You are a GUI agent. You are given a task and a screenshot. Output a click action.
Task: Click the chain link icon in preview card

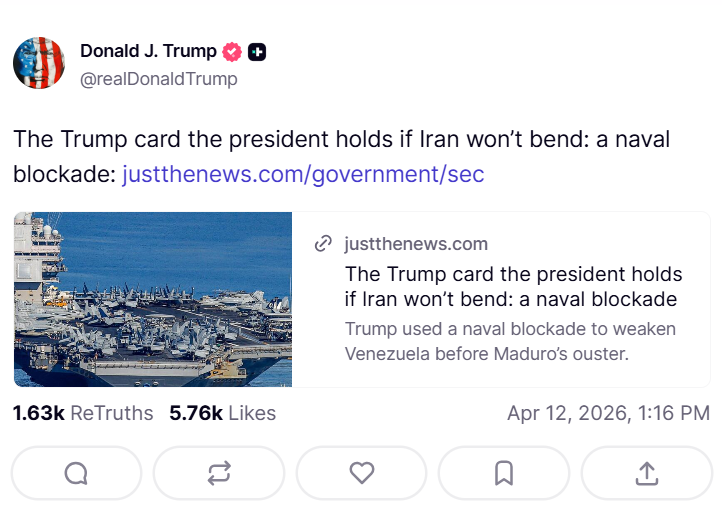click(x=323, y=244)
